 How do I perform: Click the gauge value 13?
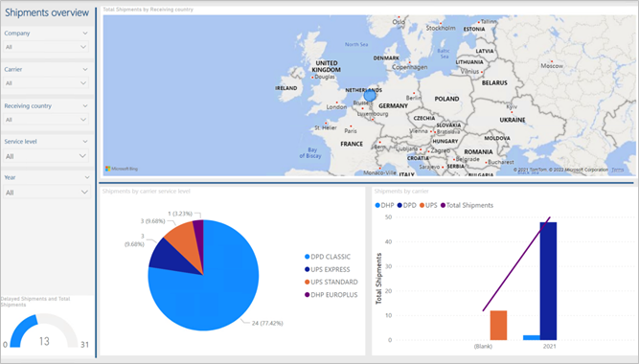[44, 341]
